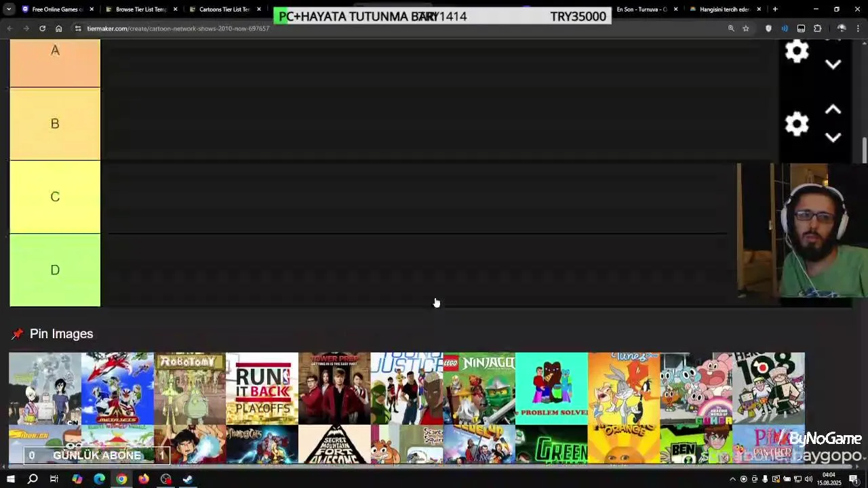Select the green D tier label
Image resolution: width=868 pixels, height=488 pixels.
click(x=55, y=270)
